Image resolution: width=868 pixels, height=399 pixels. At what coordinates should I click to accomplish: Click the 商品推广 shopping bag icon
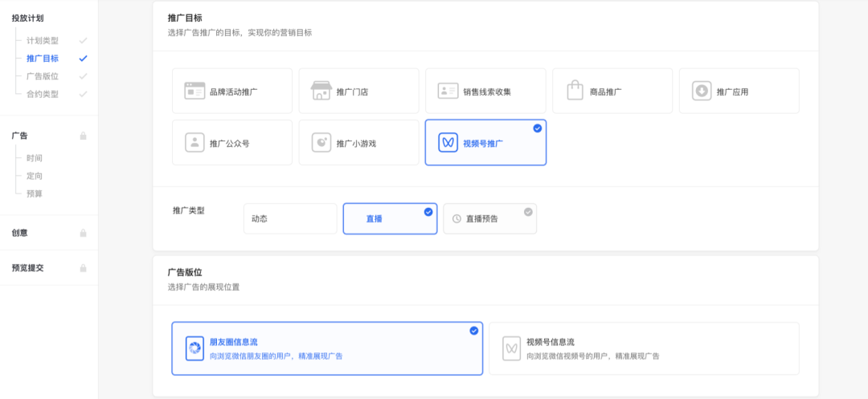(x=575, y=91)
